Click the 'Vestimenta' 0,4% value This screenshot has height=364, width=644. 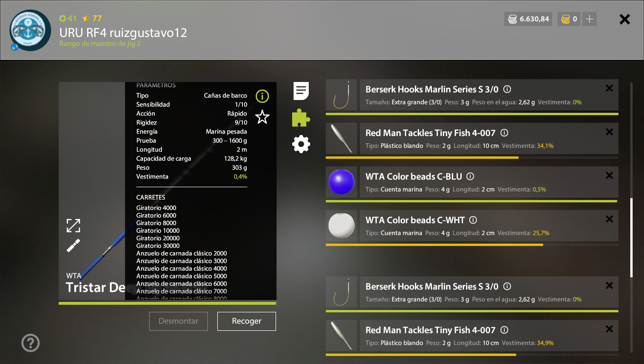(241, 176)
